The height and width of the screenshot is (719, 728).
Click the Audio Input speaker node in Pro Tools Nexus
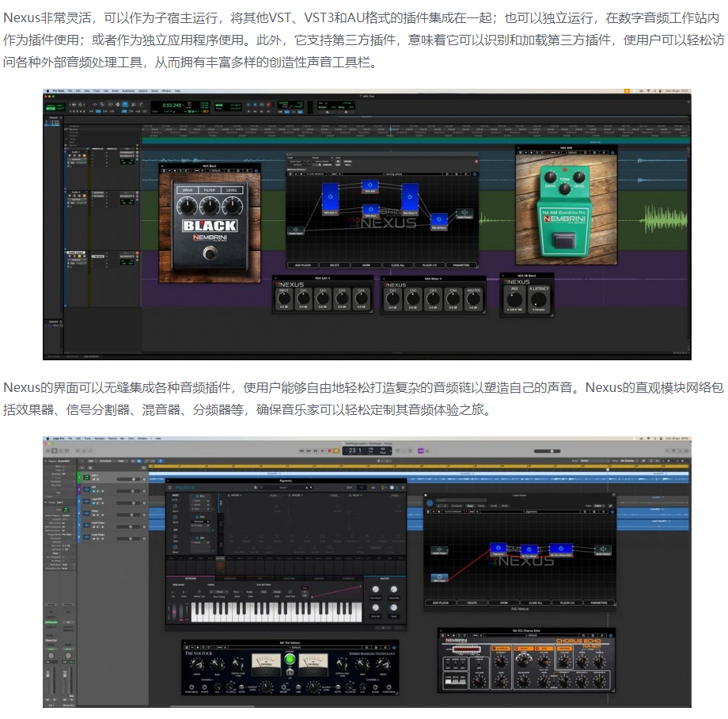(296, 230)
